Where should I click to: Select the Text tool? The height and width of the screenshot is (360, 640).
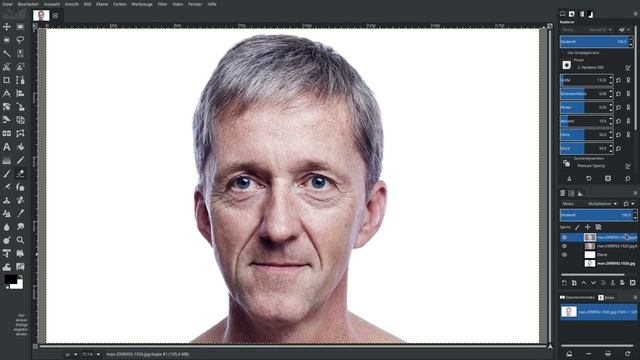[x=7, y=147]
